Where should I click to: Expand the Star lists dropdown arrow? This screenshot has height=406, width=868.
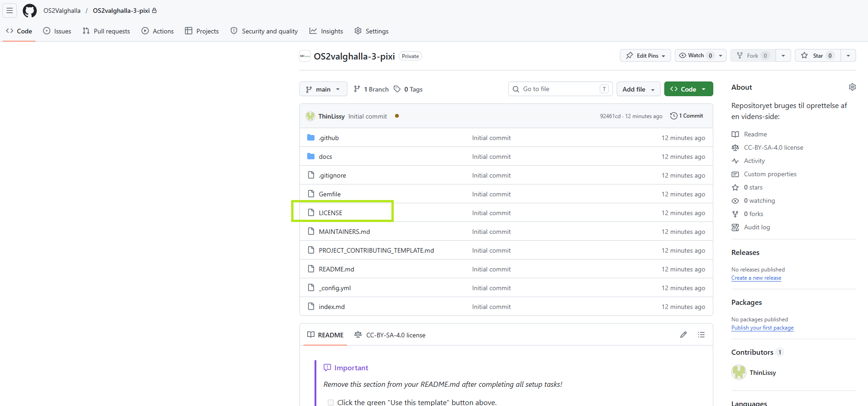(848, 55)
